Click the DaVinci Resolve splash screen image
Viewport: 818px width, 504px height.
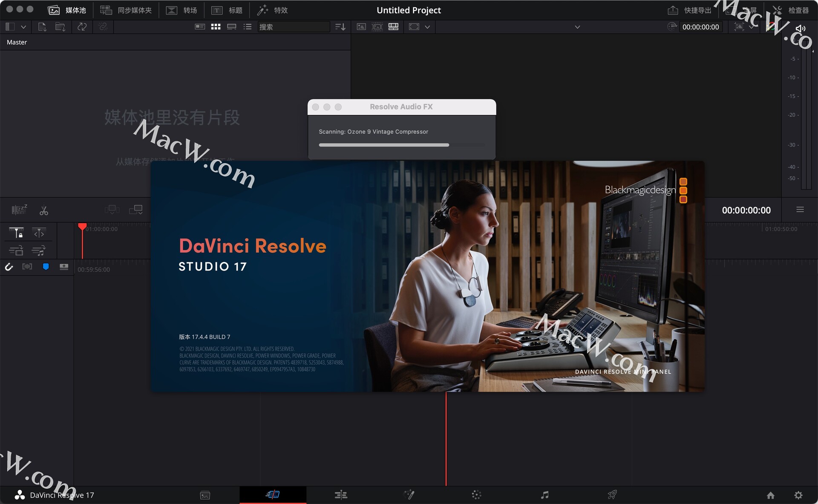point(427,276)
